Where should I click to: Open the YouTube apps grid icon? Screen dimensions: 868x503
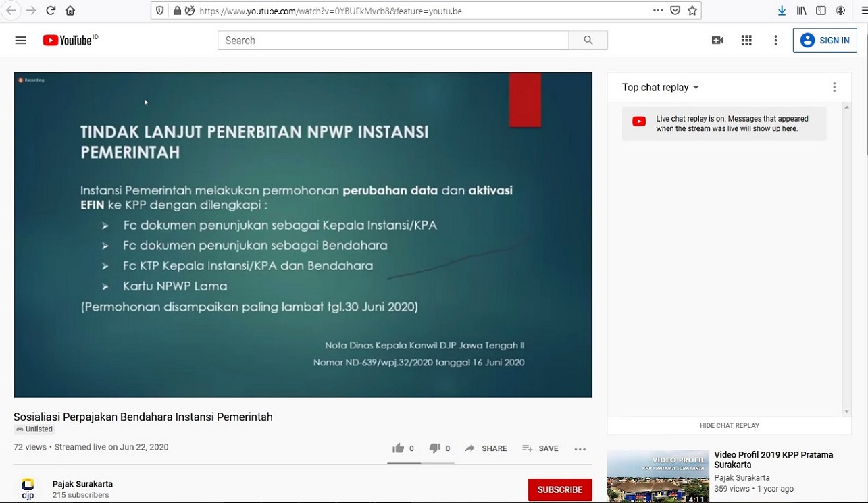pyautogui.click(x=746, y=41)
